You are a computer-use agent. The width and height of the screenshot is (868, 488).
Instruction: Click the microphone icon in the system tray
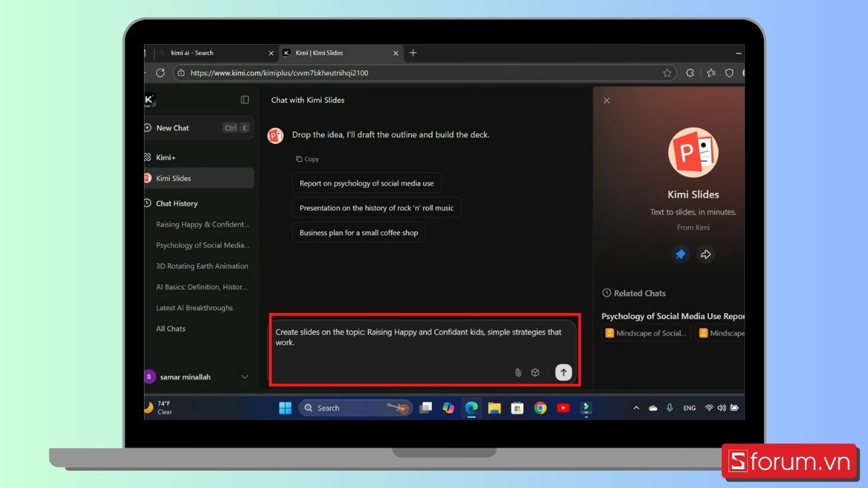(x=670, y=408)
